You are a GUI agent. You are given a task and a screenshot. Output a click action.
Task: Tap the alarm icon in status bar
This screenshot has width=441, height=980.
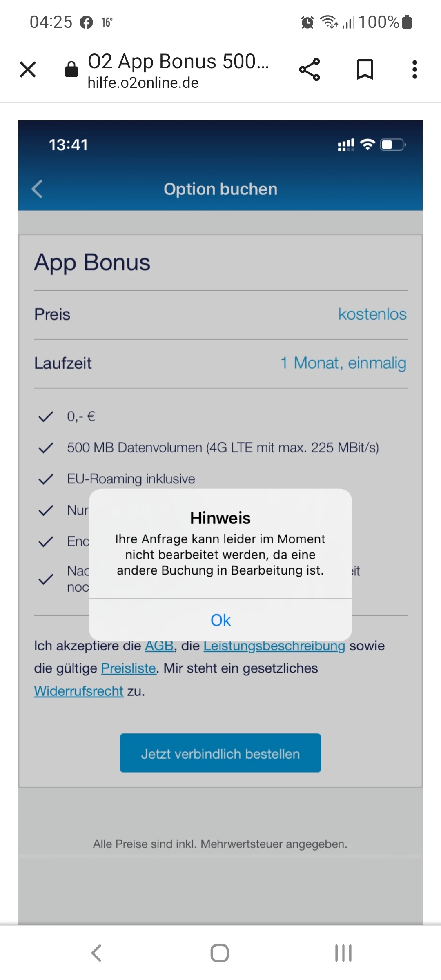307,22
